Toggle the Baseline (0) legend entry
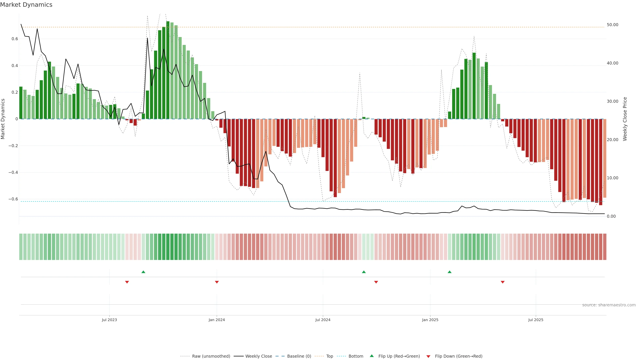 [299, 356]
